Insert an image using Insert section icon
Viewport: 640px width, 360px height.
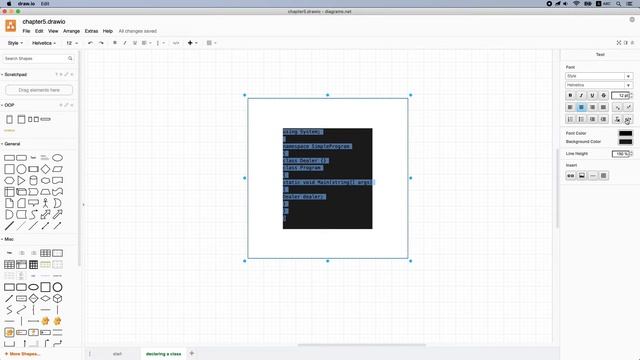[x=581, y=176]
